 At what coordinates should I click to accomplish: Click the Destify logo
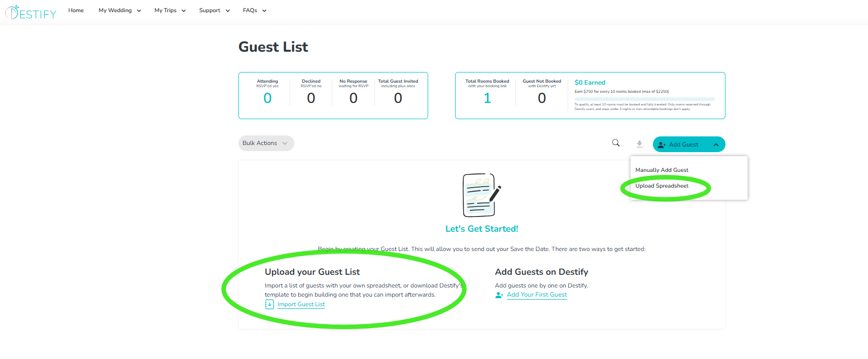[30, 11]
